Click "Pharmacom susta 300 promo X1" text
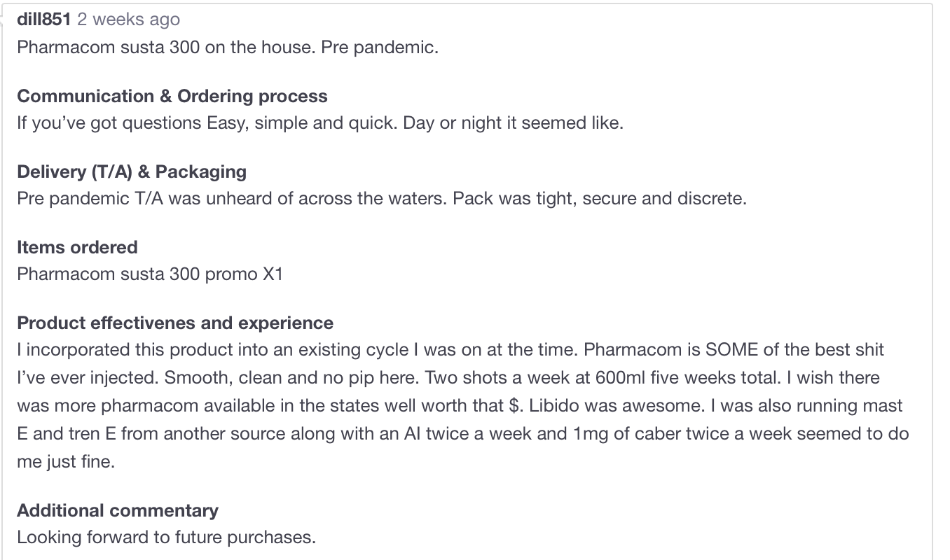 [150, 274]
